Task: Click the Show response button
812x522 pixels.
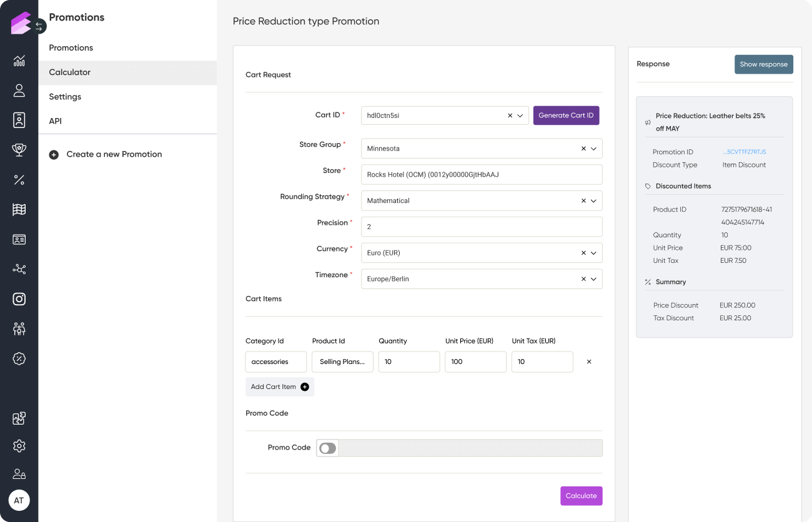Action: point(763,64)
